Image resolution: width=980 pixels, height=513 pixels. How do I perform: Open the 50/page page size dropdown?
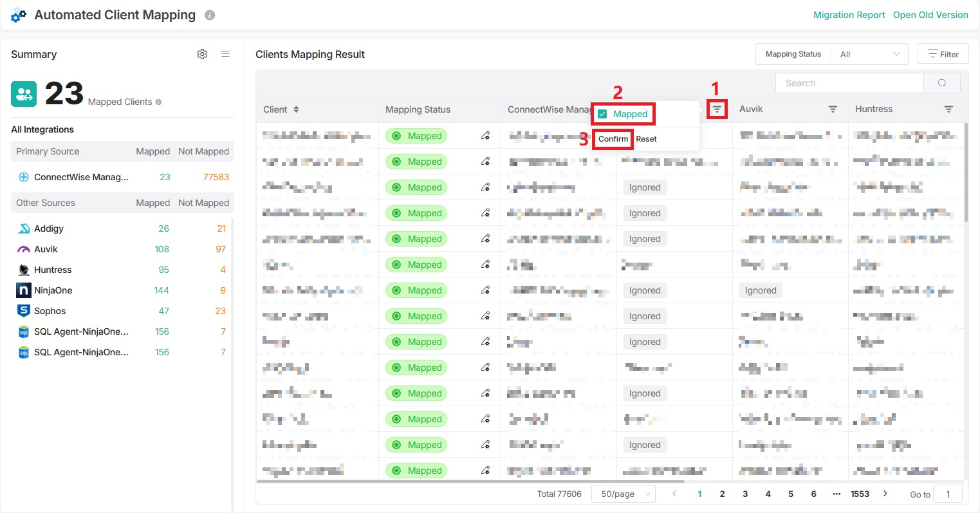[x=623, y=494]
